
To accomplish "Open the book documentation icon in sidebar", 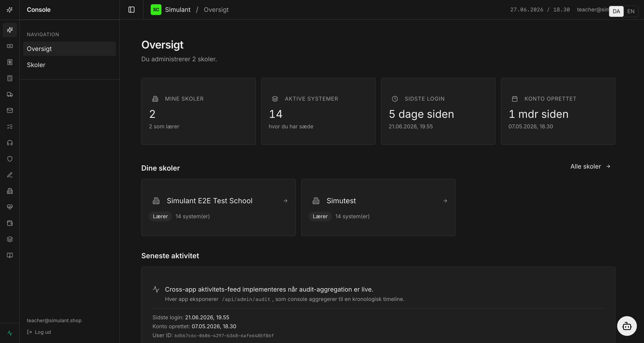I will pyautogui.click(x=10, y=255).
